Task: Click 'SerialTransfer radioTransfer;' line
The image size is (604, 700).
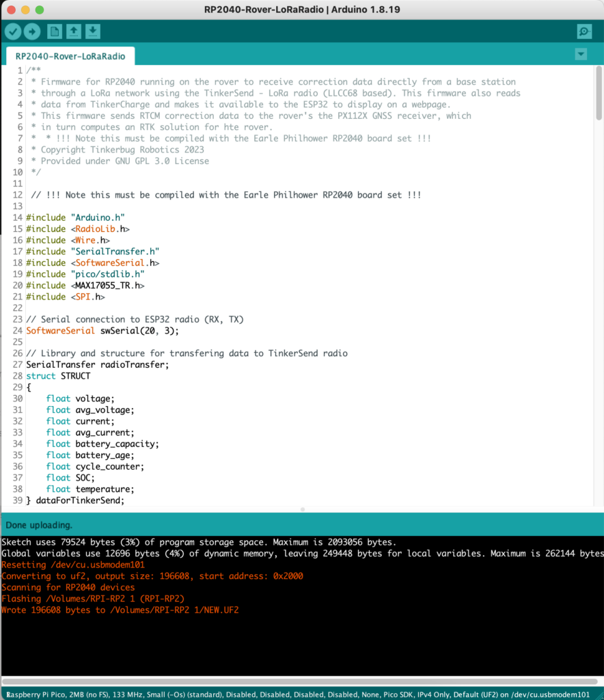Action: [98, 365]
